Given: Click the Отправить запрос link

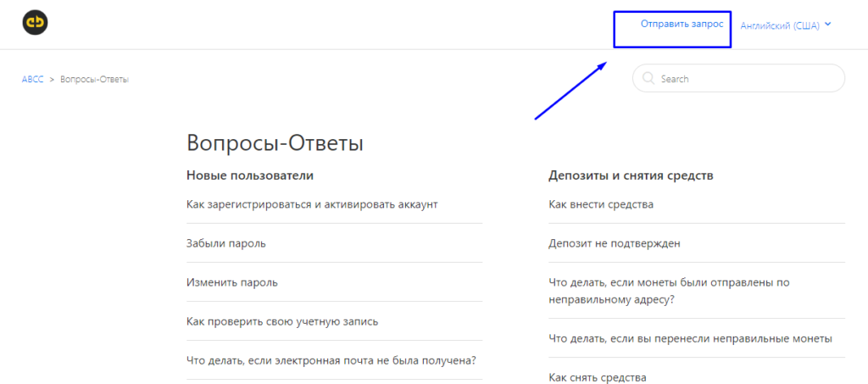Looking at the screenshot, I should [682, 25].
